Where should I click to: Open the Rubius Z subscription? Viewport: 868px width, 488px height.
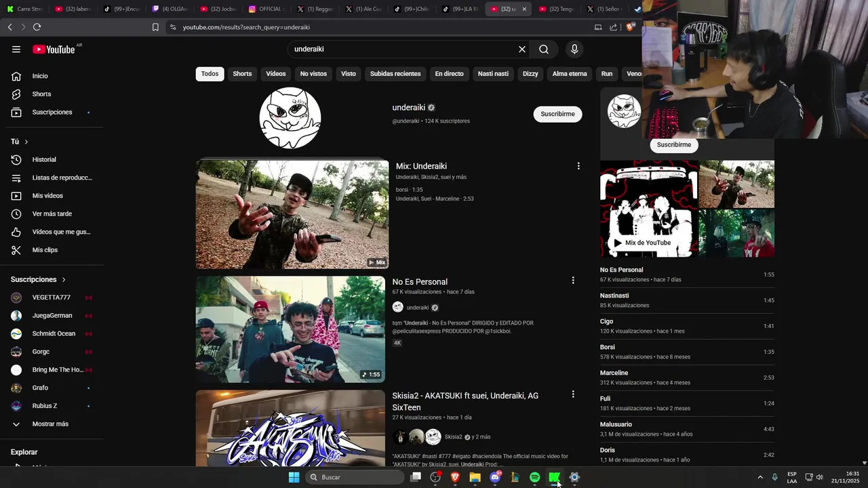(45, 406)
